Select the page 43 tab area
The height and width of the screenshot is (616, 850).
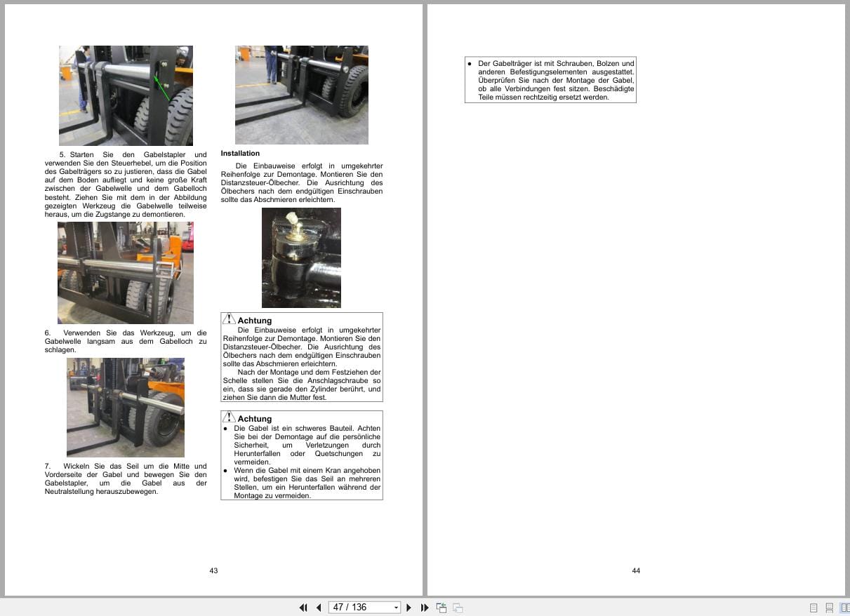(x=213, y=570)
